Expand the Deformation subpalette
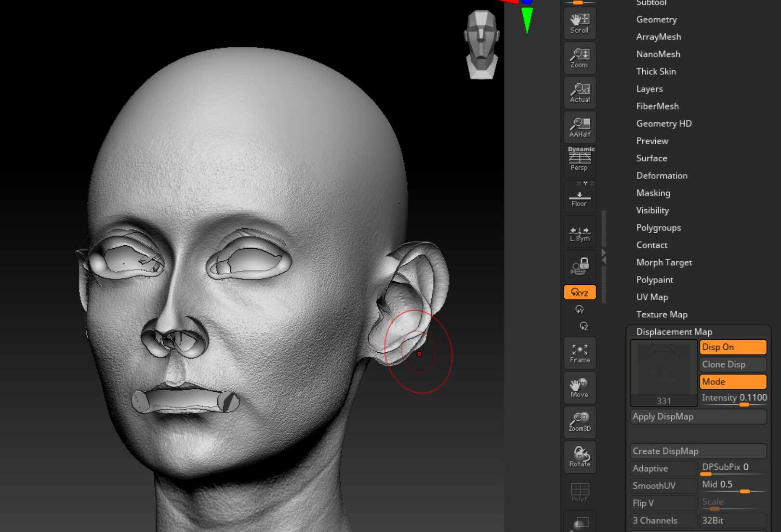 (x=662, y=175)
